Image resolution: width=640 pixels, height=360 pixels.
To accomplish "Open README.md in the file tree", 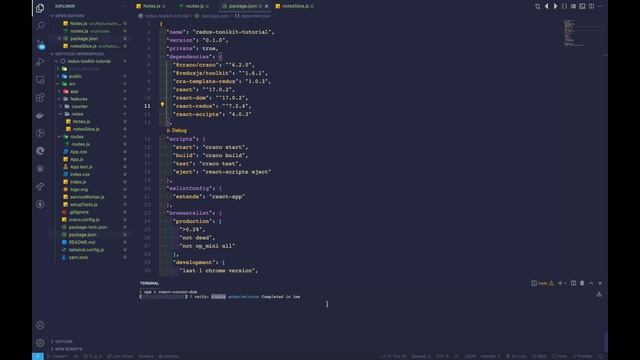I will coord(82,242).
